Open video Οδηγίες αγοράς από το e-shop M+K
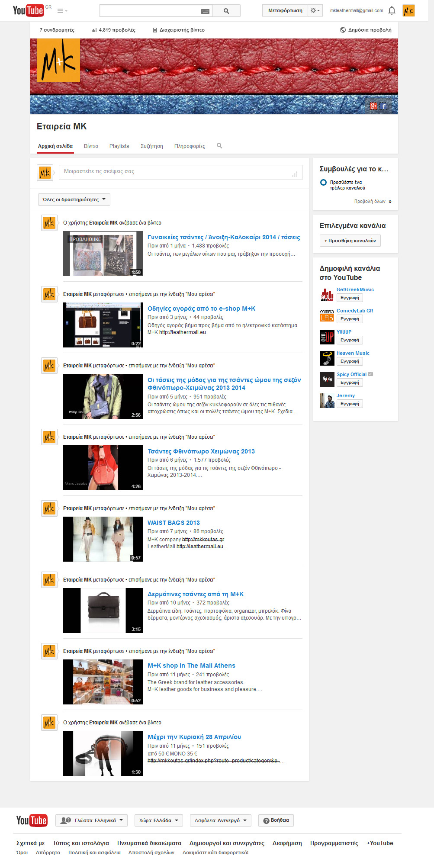This screenshot has height=868, width=434. coord(201,309)
